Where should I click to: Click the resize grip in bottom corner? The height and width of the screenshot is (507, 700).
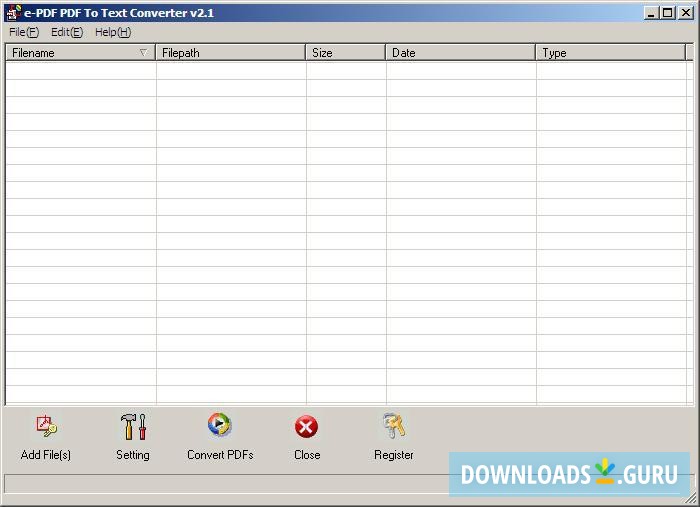point(691,498)
